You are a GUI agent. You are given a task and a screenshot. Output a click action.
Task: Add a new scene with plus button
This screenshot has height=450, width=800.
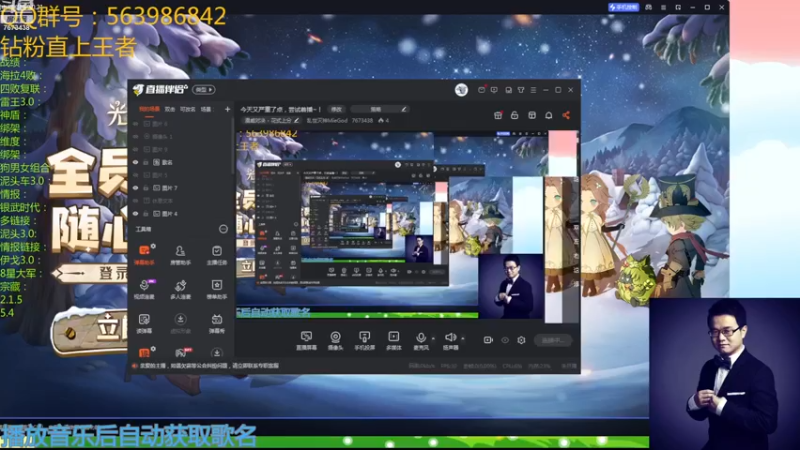click(227, 109)
